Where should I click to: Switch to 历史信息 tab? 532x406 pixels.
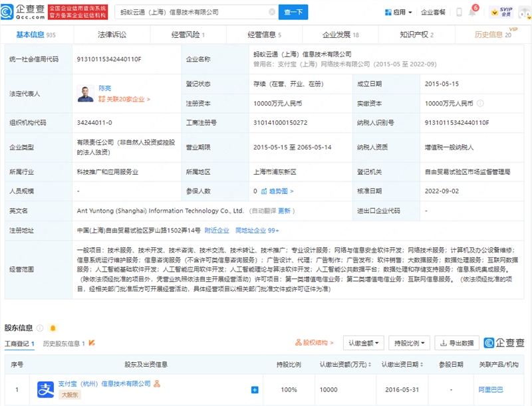[x=493, y=35]
